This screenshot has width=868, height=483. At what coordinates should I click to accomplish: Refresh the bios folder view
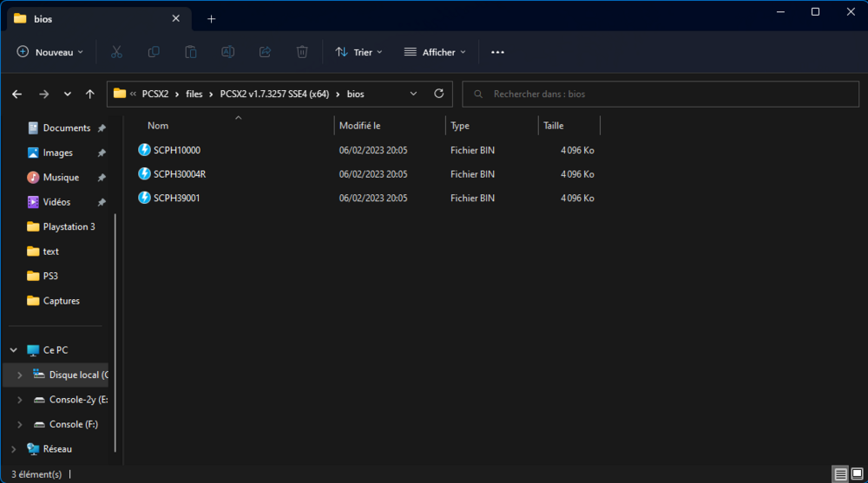coord(439,94)
